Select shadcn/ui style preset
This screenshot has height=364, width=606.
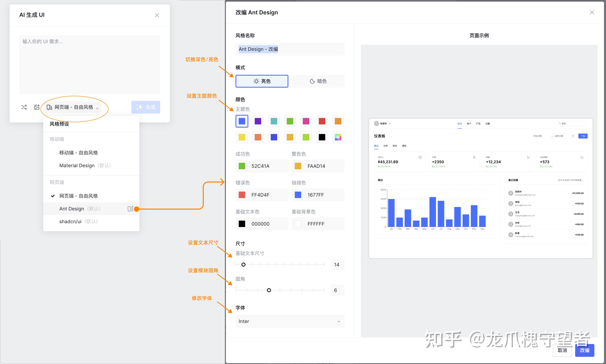(70, 221)
